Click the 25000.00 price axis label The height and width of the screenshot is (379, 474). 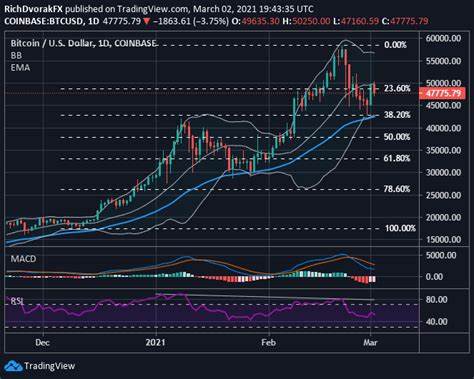(443, 195)
